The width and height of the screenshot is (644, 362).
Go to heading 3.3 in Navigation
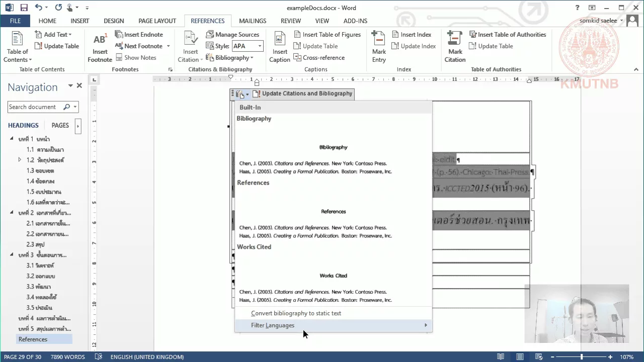pyautogui.click(x=39, y=287)
